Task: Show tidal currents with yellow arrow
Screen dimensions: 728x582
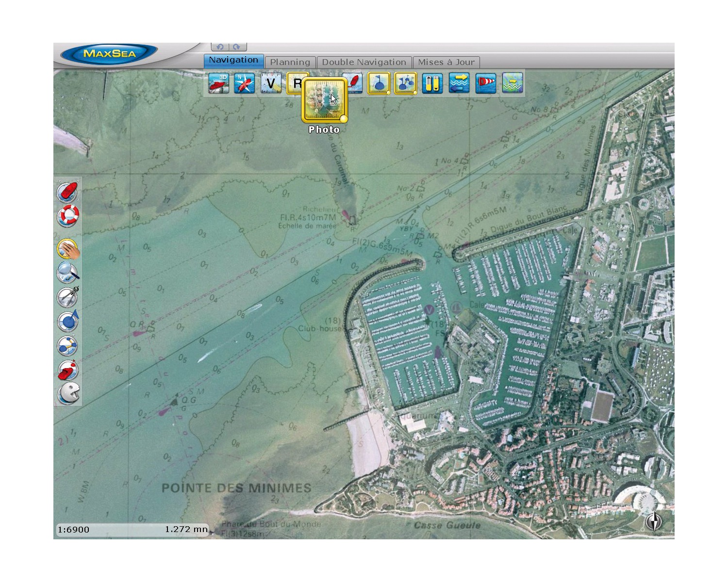Action: [459, 83]
